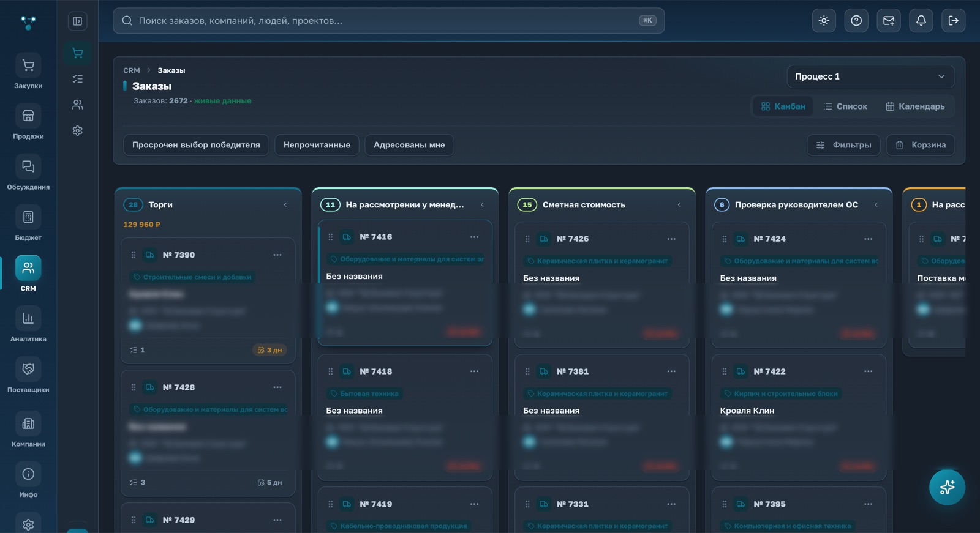
Task: Open the Компании section in sidebar
Action: click(x=28, y=430)
